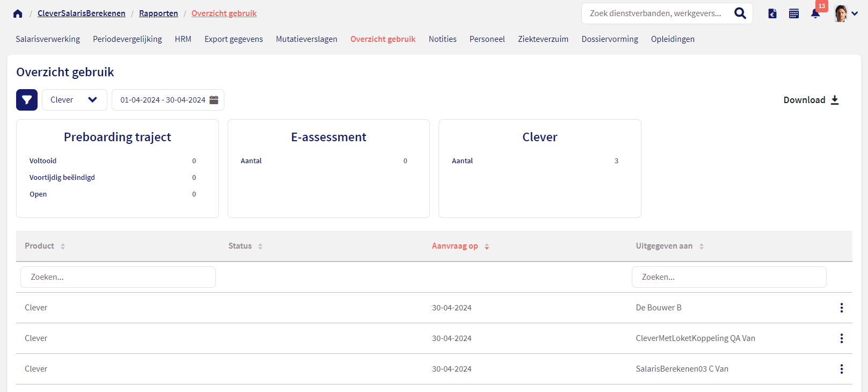Screen dimensions: 868x392
Task: Go to Rapporten breadcrumb link
Action: (158, 13)
